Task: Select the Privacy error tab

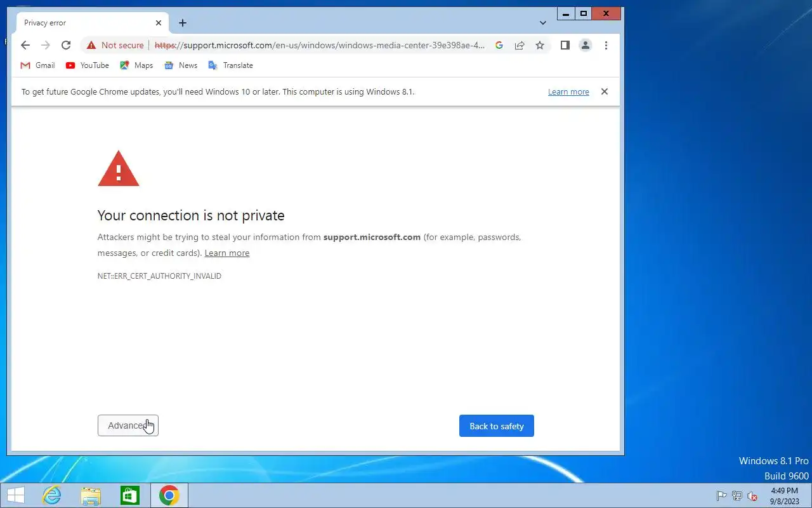Action: [93, 23]
